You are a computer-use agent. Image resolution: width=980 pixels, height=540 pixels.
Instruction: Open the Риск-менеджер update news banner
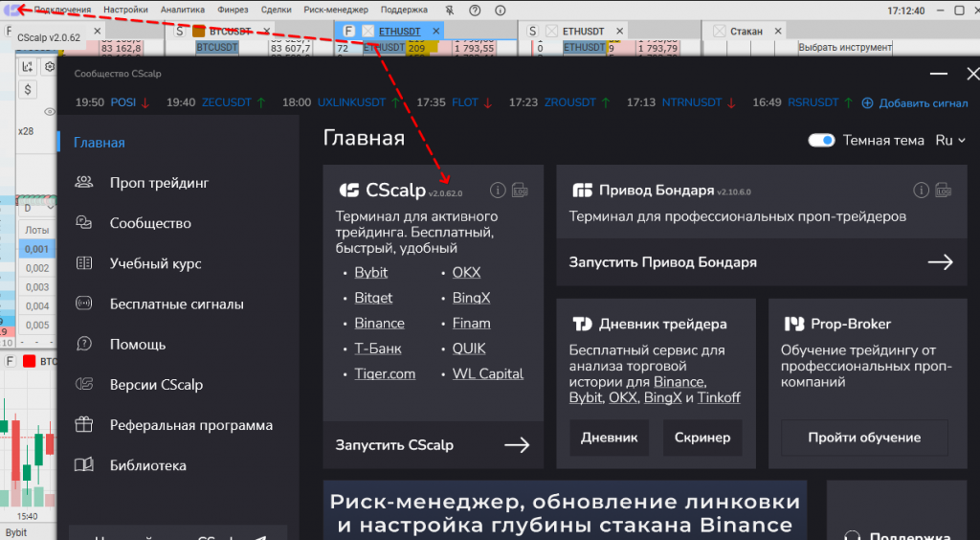point(565,510)
